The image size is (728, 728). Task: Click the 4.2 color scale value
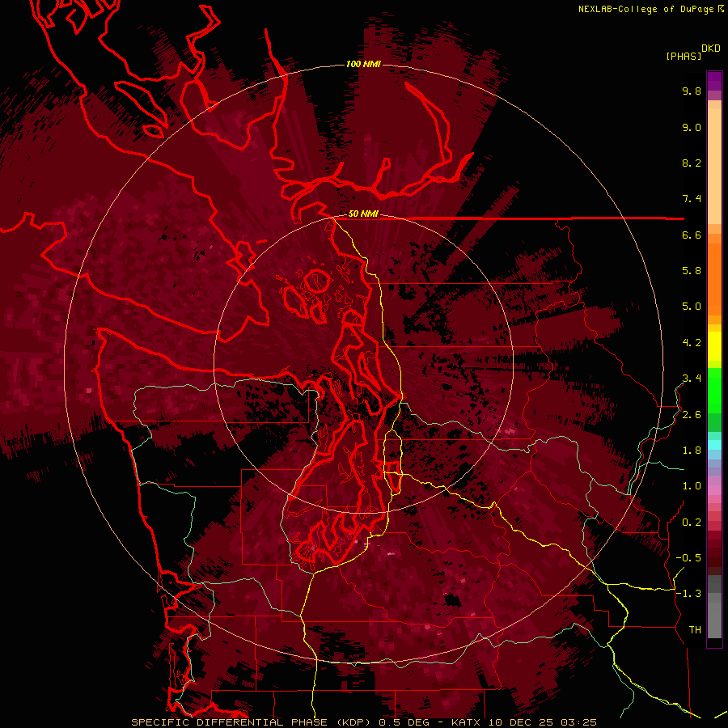692,343
